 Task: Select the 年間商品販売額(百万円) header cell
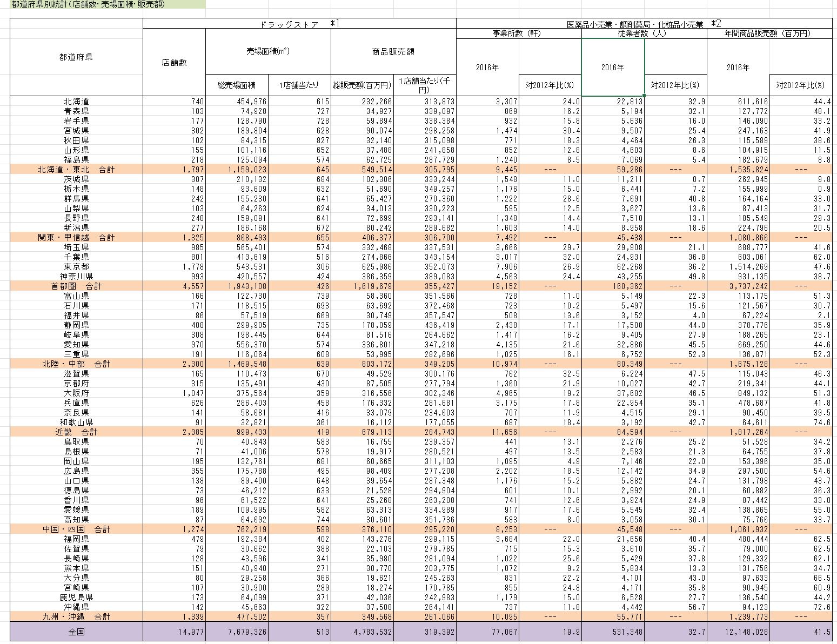768,33
